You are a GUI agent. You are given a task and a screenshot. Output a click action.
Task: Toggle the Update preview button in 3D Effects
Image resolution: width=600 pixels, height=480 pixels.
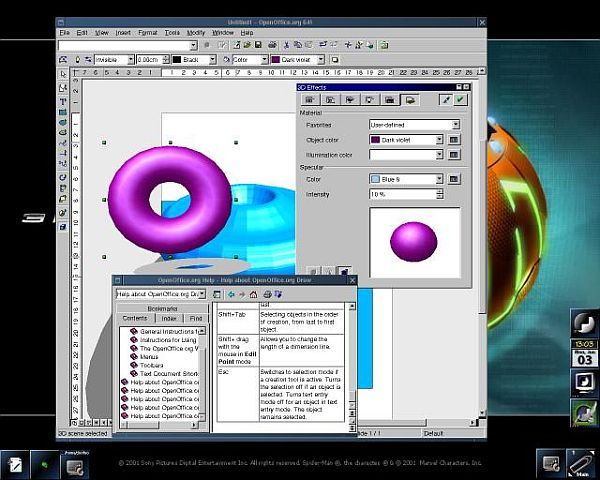(445, 99)
